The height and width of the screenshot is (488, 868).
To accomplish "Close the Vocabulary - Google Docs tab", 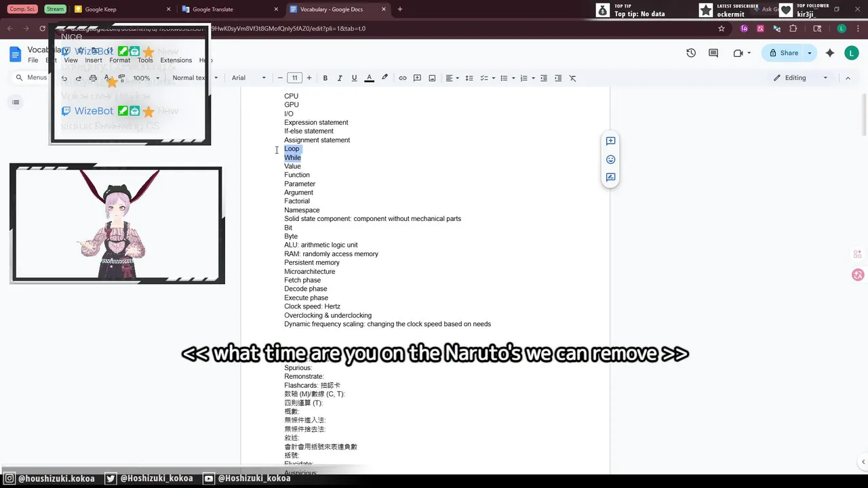I will (x=385, y=9).
